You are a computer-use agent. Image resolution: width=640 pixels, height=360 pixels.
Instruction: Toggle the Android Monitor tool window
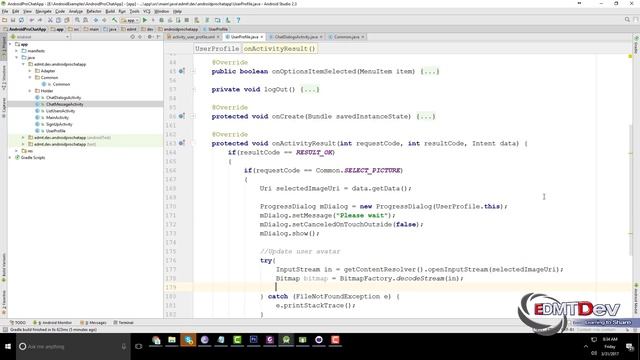(x=52, y=322)
